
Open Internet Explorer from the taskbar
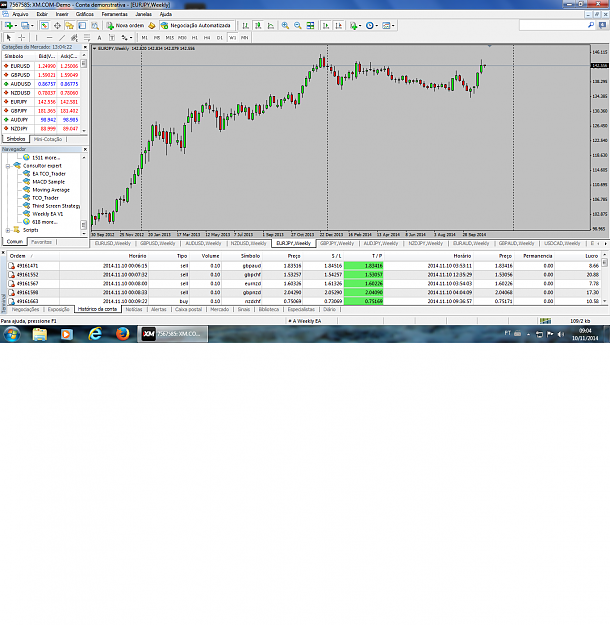[95, 334]
